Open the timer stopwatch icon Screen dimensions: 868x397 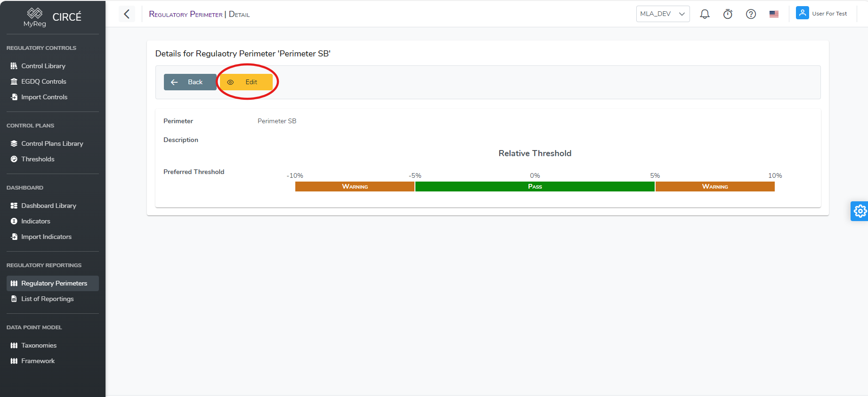[x=728, y=14]
